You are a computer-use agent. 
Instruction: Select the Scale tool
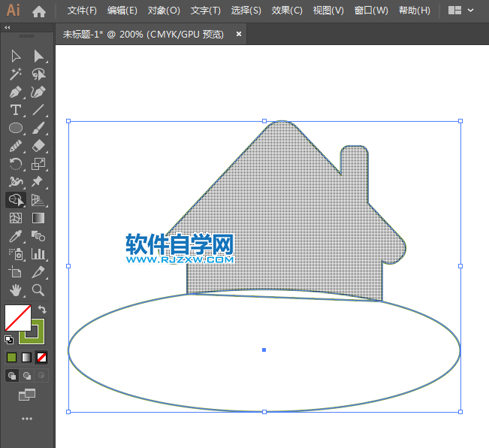(x=38, y=164)
